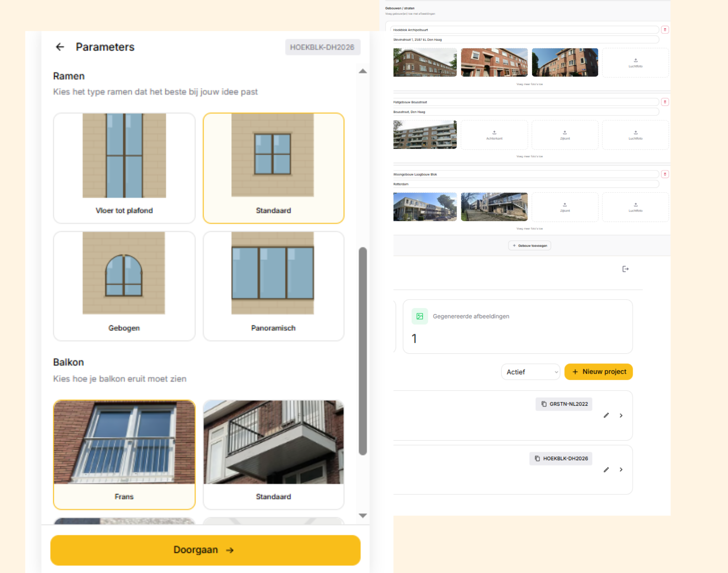Upload Luchtfoto for Woongebouw Laagbouw Blok
728x573 pixels.
click(635, 207)
